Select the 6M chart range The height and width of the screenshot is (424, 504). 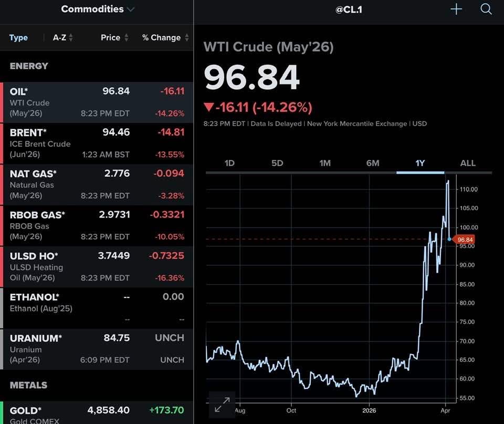[373, 163]
